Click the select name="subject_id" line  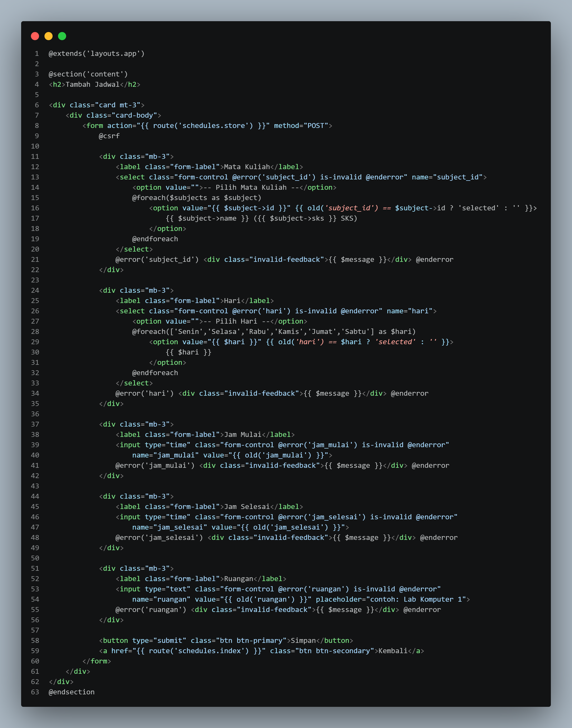point(301,177)
